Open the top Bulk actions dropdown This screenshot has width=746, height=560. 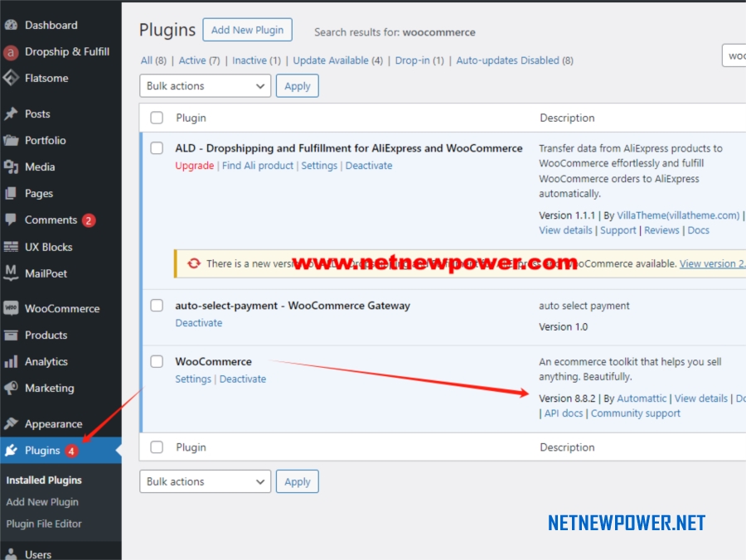click(x=205, y=86)
